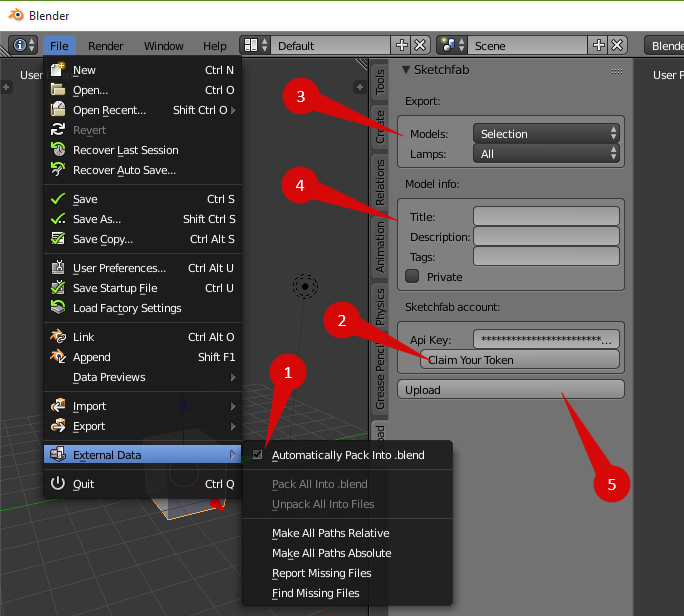Click the Link icon
Image resolution: width=684 pixels, height=616 pixels.
[x=58, y=337]
